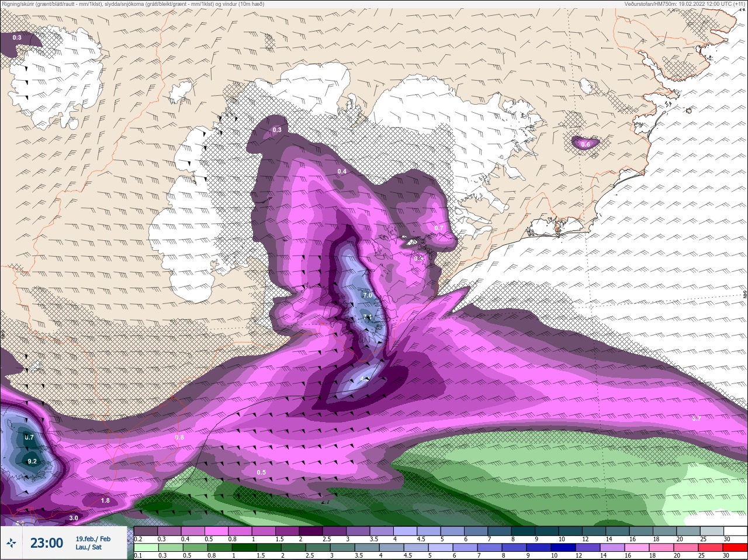Select the 'Lau./ Sat' weekday label
This screenshot has height=560, width=748.
(88, 548)
